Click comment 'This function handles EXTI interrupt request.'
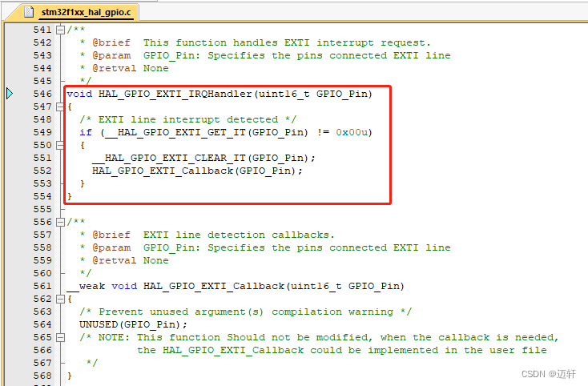Image resolution: width=588 pixels, height=386 pixels. 287,42
